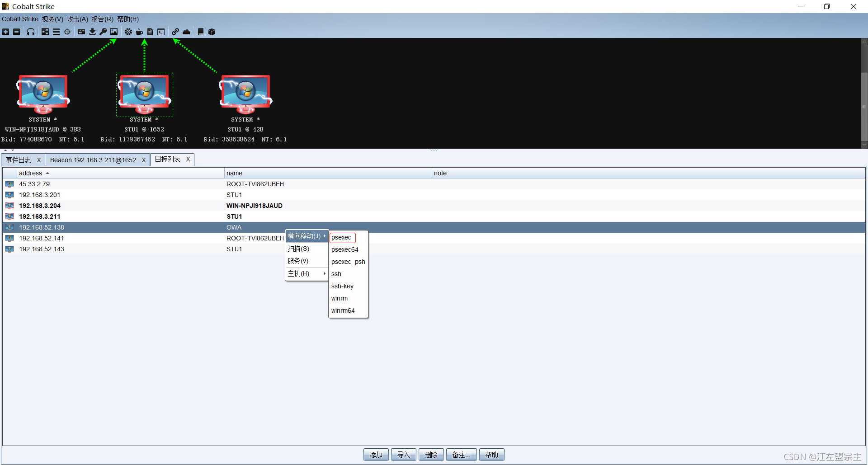Select ssh from submenu

click(x=348, y=274)
